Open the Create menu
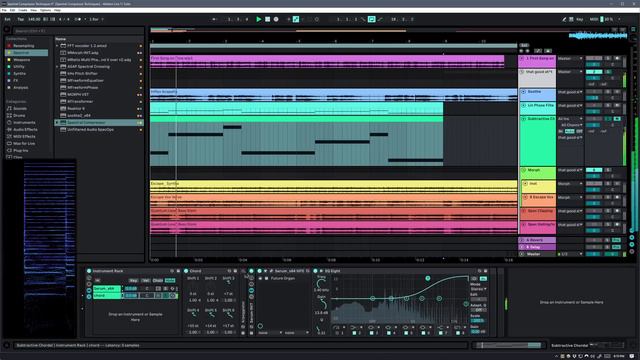This screenshot has height=360, width=640. tap(23, 10)
